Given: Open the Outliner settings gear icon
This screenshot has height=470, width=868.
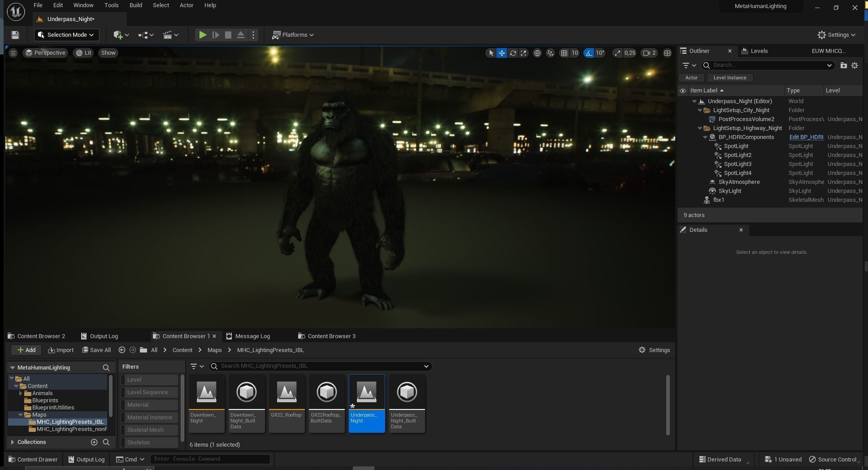Looking at the screenshot, I should tap(855, 65).
